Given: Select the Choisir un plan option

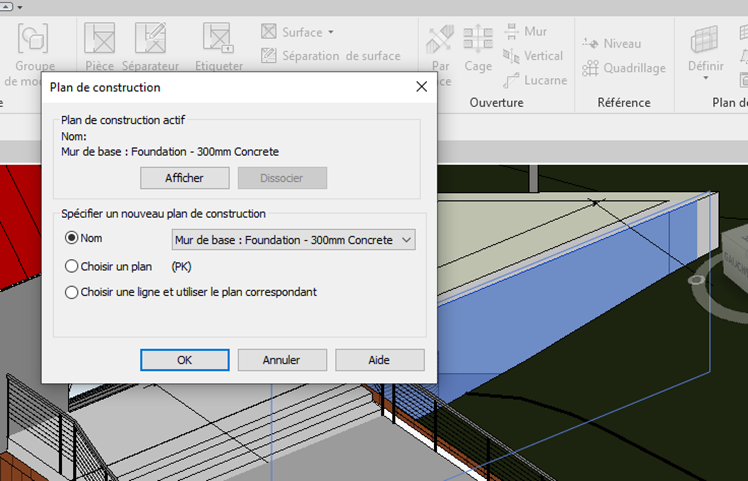Looking at the screenshot, I should point(71,267).
